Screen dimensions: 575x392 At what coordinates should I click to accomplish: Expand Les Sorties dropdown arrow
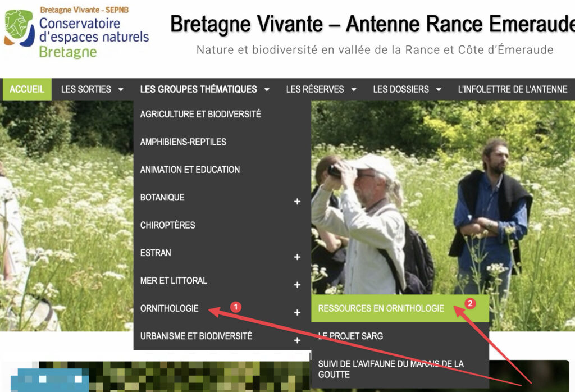tap(121, 89)
